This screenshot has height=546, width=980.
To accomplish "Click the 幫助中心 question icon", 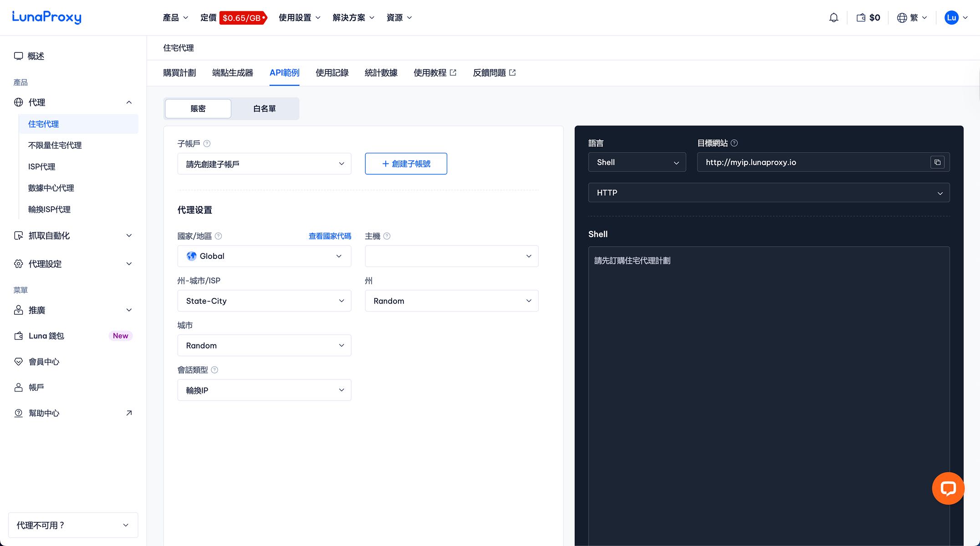I will (18, 413).
